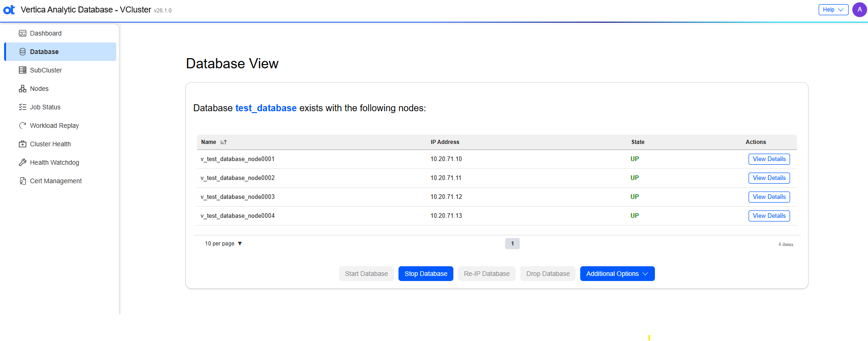Screen dimensions: 868x341
Task: Select page 1 in pagination
Action: (512, 244)
